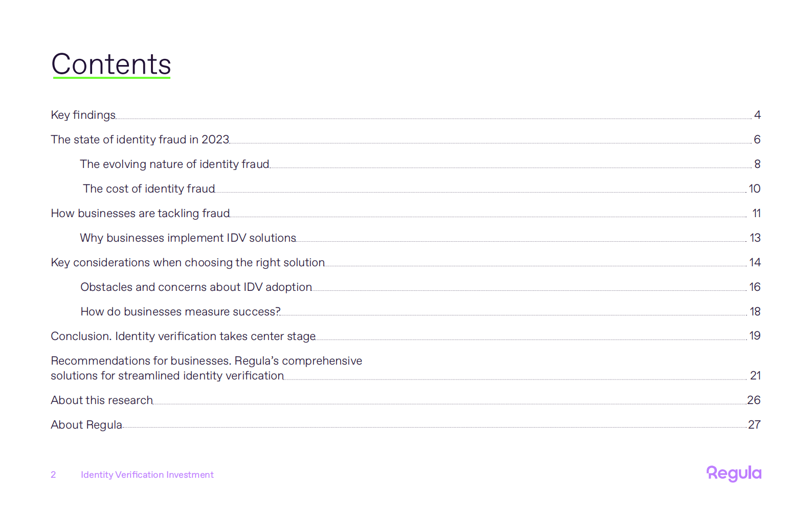The image size is (812, 508).
Task: Click page number 27 for About Regula
Action: click(x=754, y=425)
